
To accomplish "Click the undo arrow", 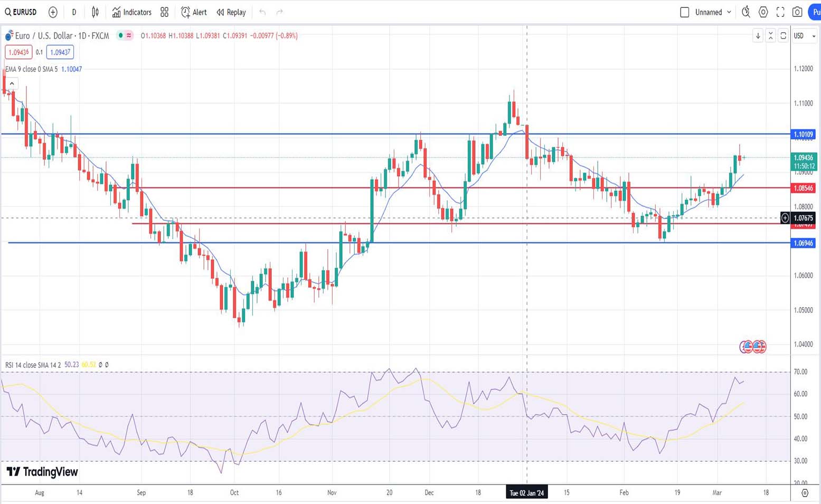I will (262, 12).
